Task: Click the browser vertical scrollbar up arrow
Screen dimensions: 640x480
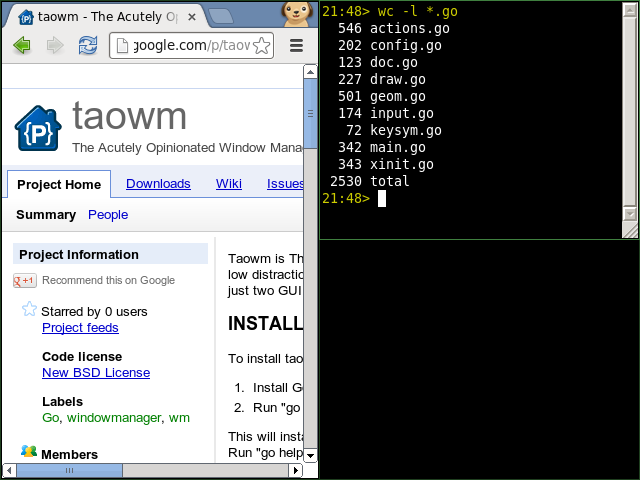Action: [310, 72]
